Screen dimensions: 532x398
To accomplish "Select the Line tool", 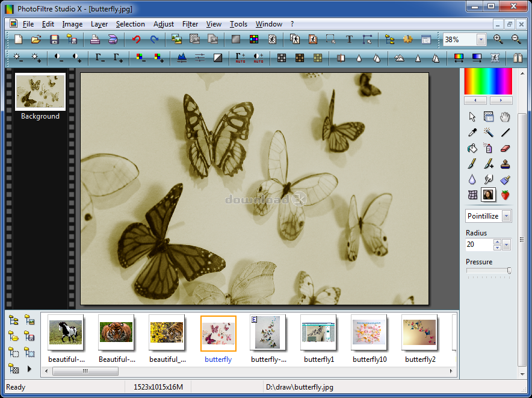I will (506, 132).
